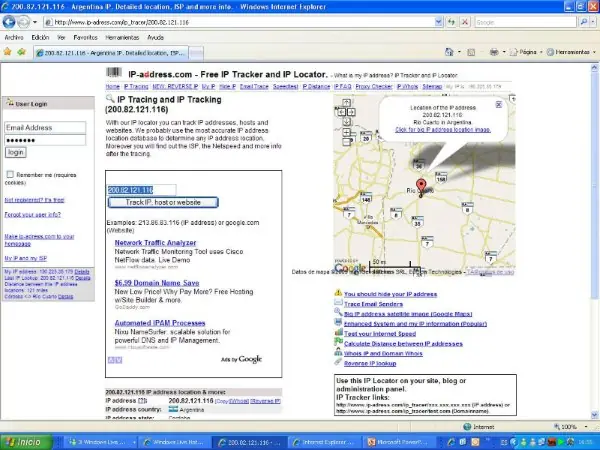The width and height of the screenshot is (600, 450).
Task: Open a new blank tab
Action: 196,53
